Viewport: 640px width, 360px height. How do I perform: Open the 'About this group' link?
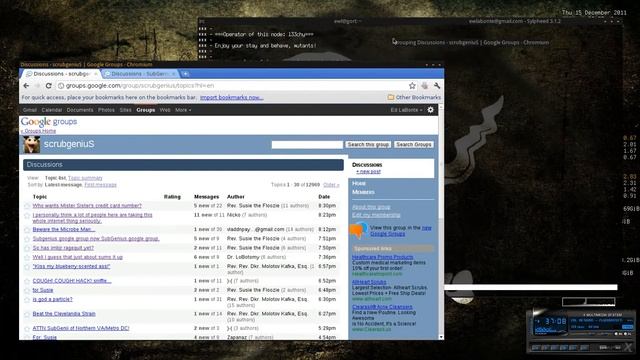[371, 207]
